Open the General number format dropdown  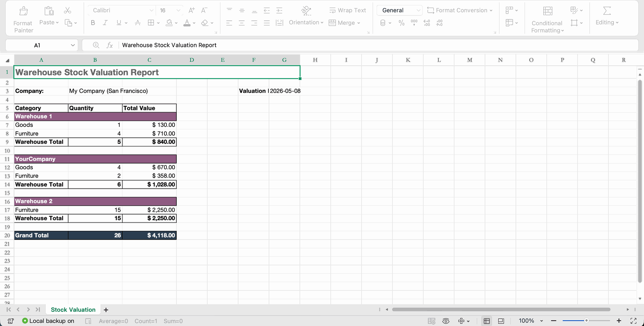tap(418, 10)
